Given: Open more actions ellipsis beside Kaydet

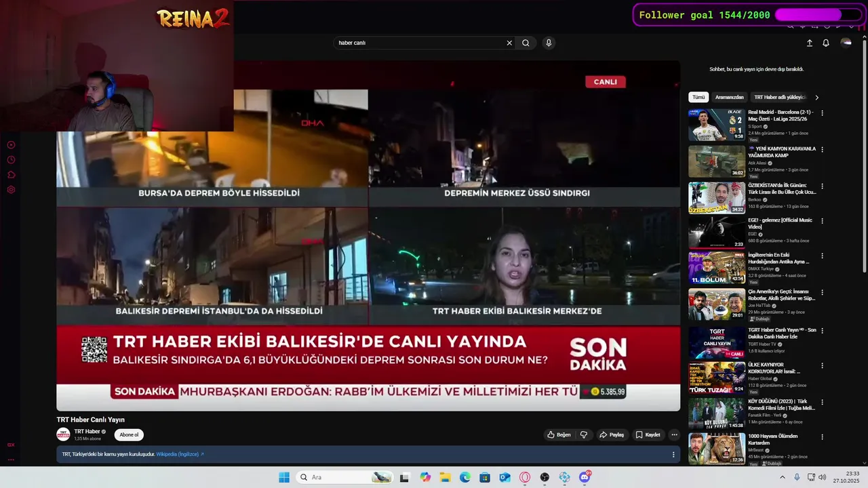Looking at the screenshot, I should tap(674, 434).
